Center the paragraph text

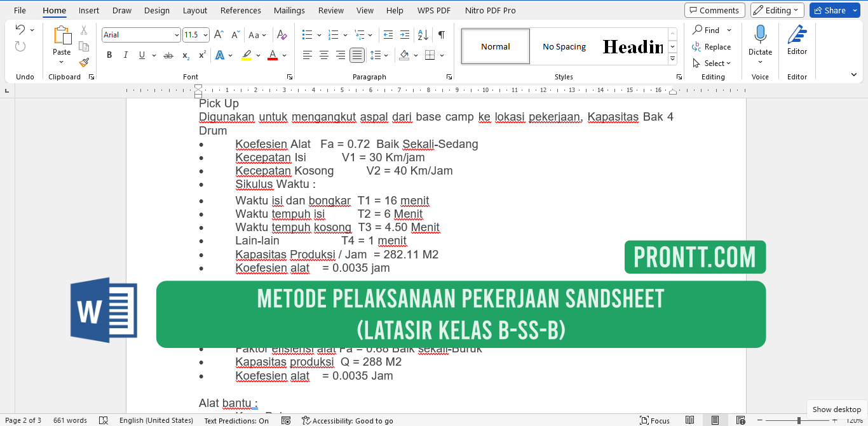coord(324,55)
